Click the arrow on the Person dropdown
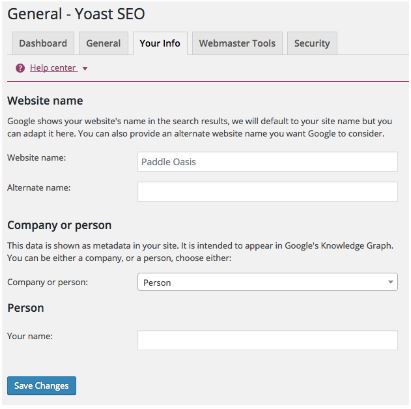This screenshot has height=409, width=411. tap(390, 282)
